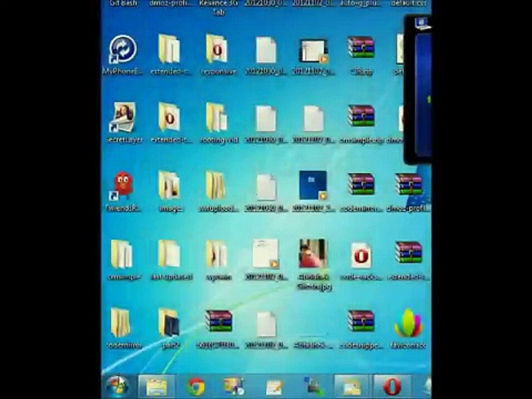Open the WinRAR archive left of the petal icon
532x399 pixels.
361,321
